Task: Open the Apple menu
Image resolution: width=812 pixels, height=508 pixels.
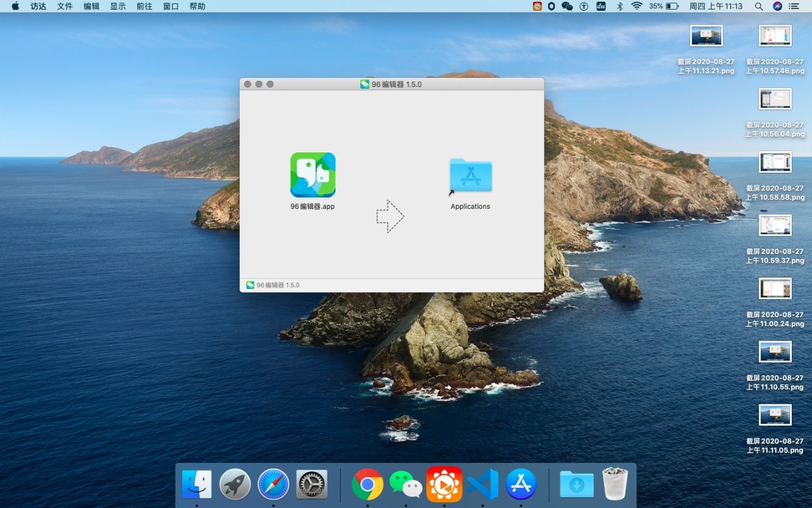Action: 15,6
